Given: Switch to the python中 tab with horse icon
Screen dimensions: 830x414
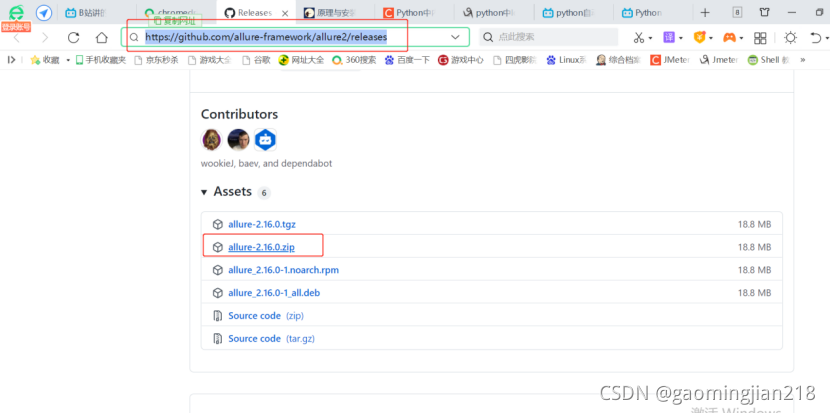Looking at the screenshot, I should (493, 13).
